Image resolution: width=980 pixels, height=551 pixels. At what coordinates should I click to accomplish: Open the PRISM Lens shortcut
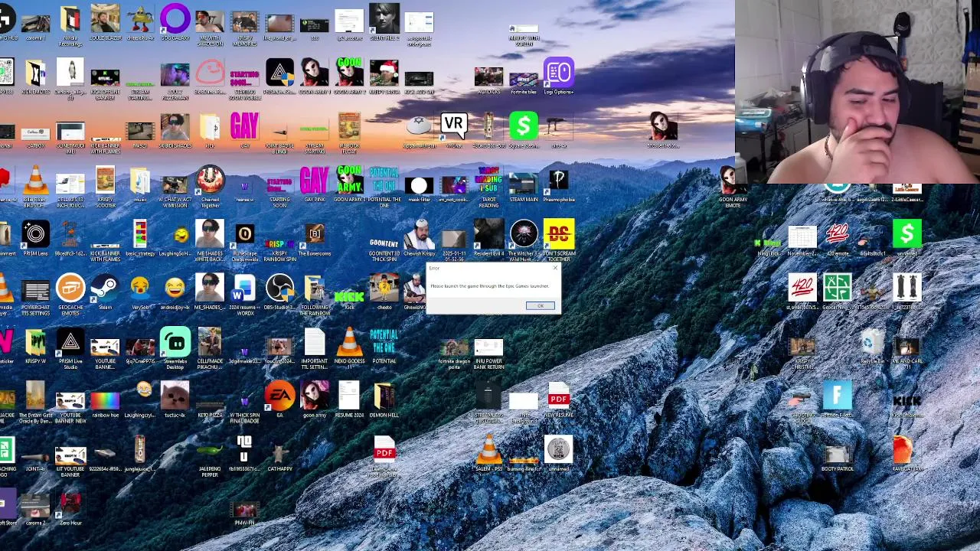35,238
